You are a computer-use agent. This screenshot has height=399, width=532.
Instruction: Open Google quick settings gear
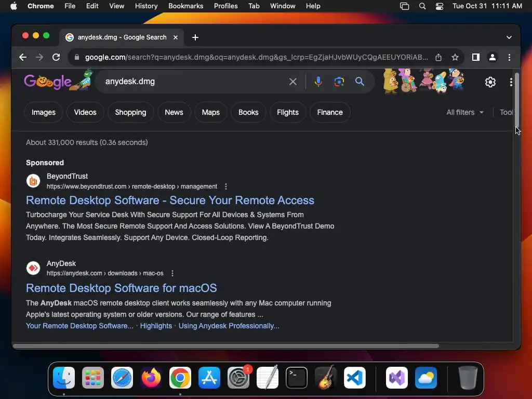(490, 82)
